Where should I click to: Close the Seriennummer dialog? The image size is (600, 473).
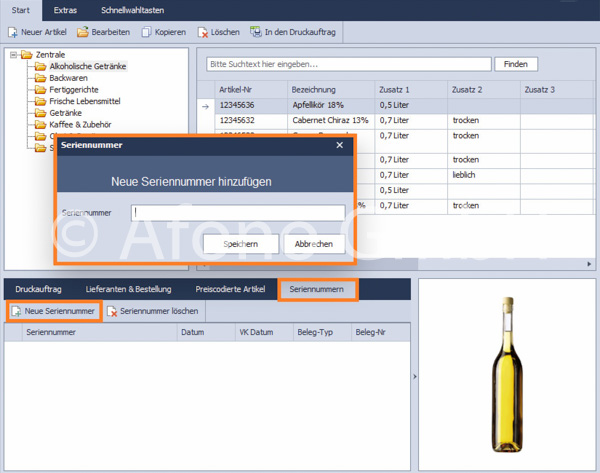click(339, 145)
